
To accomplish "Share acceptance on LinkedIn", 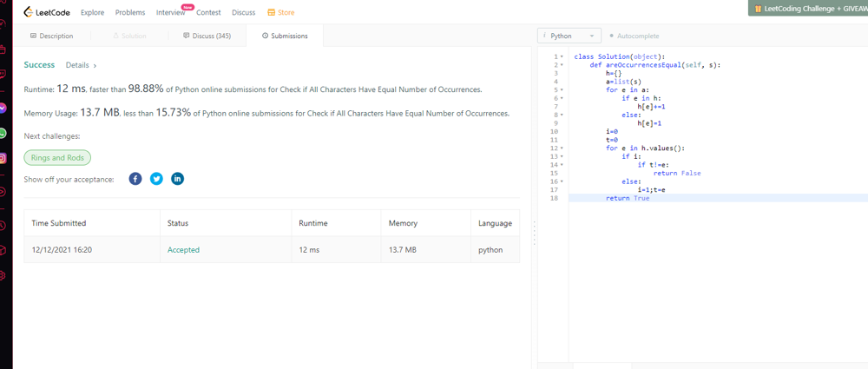I will (x=177, y=179).
